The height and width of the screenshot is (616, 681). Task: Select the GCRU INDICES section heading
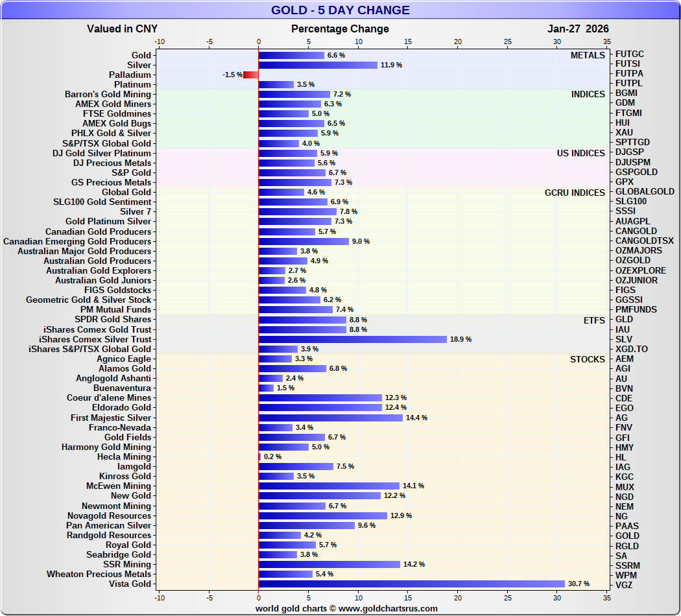click(x=575, y=193)
